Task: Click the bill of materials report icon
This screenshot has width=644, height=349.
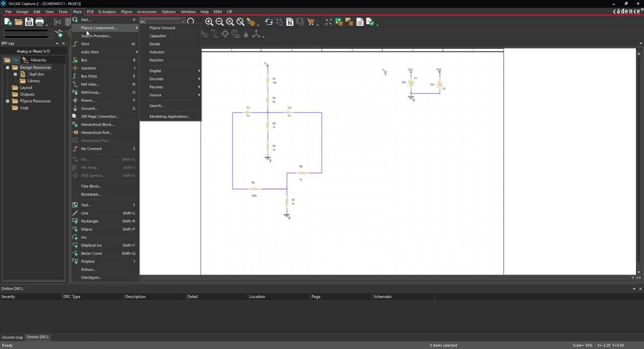Action: (x=360, y=22)
